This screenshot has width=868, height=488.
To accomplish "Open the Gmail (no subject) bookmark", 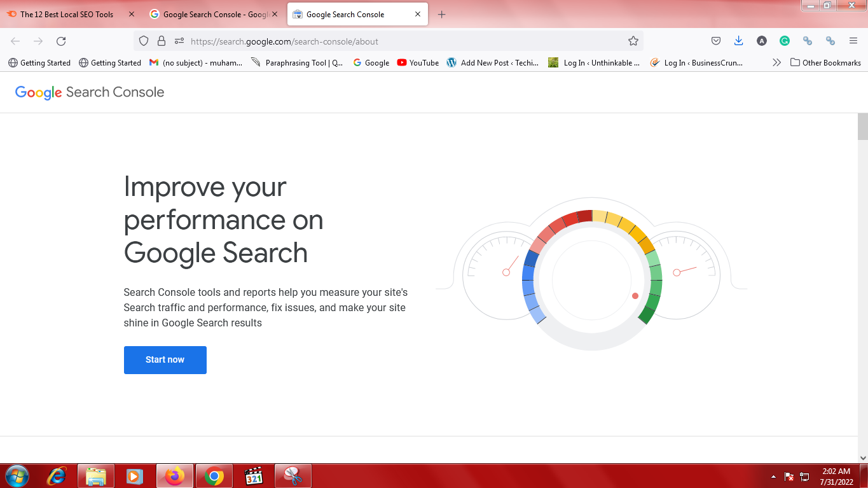I will pyautogui.click(x=196, y=63).
